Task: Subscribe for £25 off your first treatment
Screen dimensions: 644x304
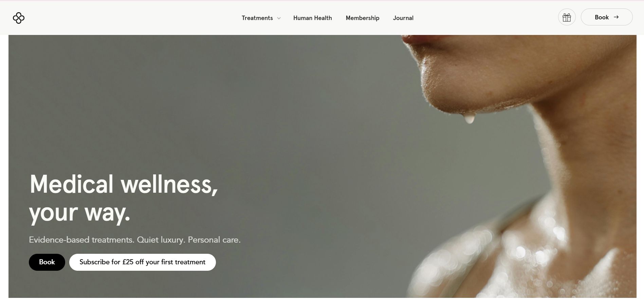Action: pyautogui.click(x=143, y=262)
